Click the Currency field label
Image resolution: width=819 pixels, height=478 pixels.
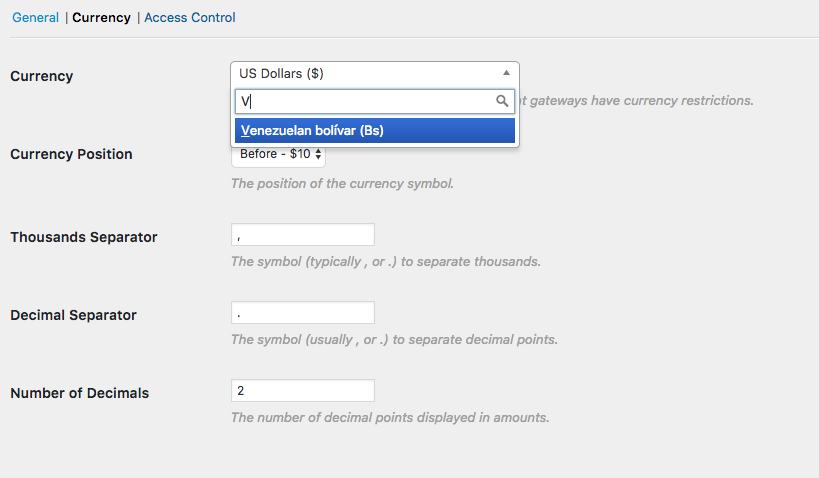42,76
